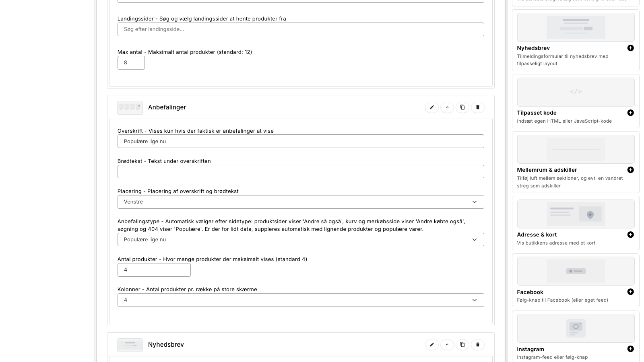Collapse the Nyhedsbrev section with chevron
Screen dimensions: 644x362
(x=447, y=345)
